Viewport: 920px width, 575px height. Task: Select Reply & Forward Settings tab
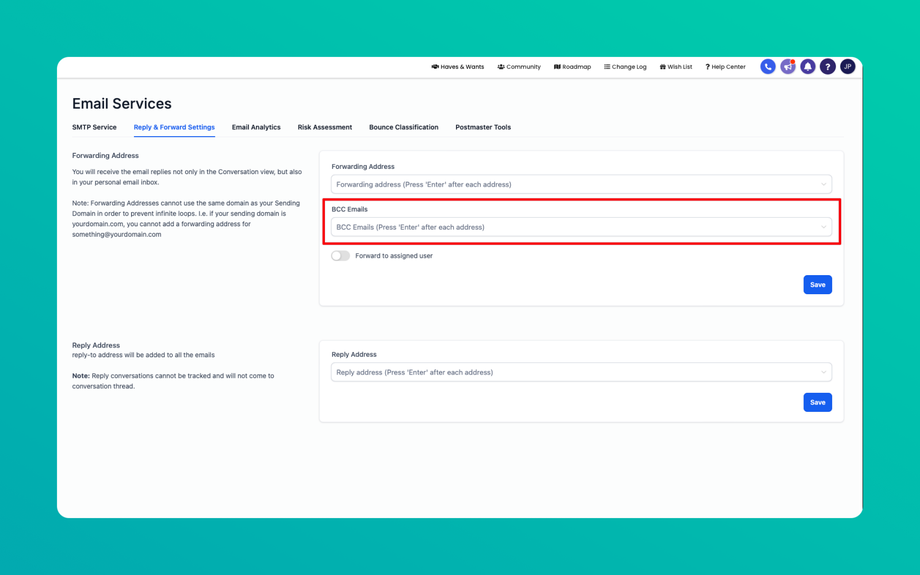174,127
